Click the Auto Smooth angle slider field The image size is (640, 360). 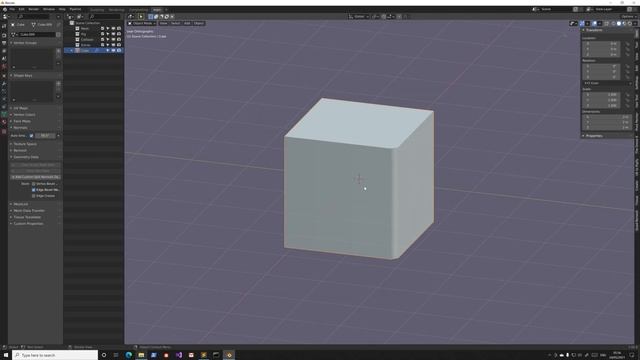point(45,136)
